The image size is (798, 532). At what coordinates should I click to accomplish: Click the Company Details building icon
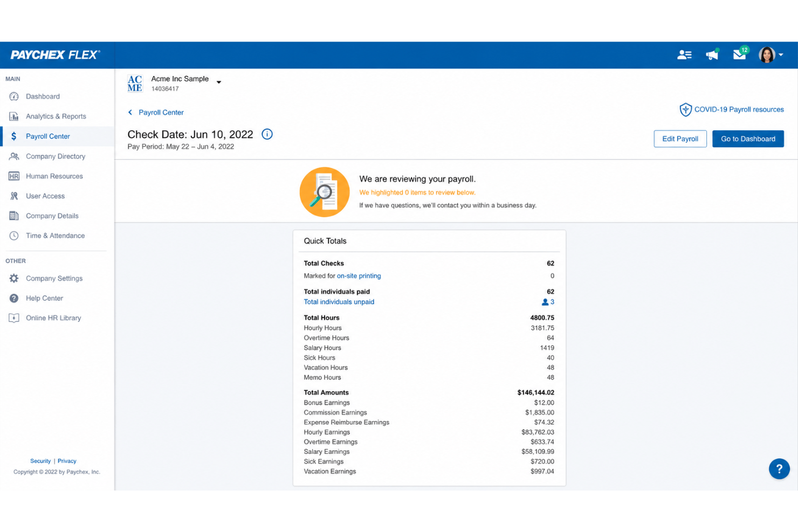coord(14,216)
